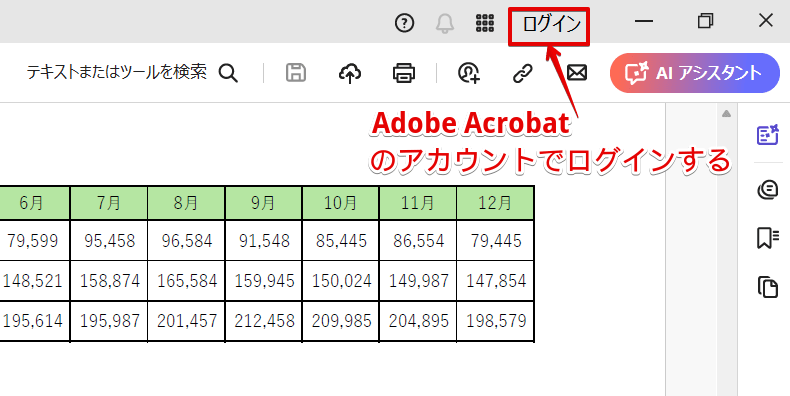Click the share with others person icon

coord(469,73)
